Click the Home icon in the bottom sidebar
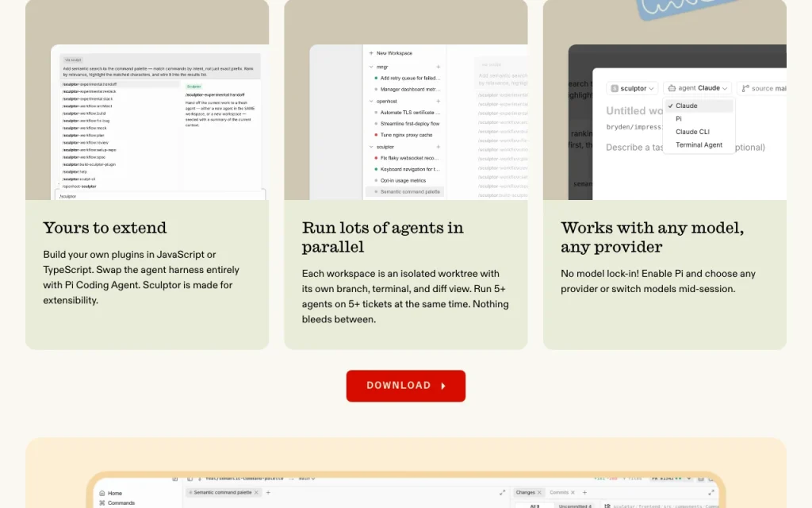812x508 pixels. 102,494
